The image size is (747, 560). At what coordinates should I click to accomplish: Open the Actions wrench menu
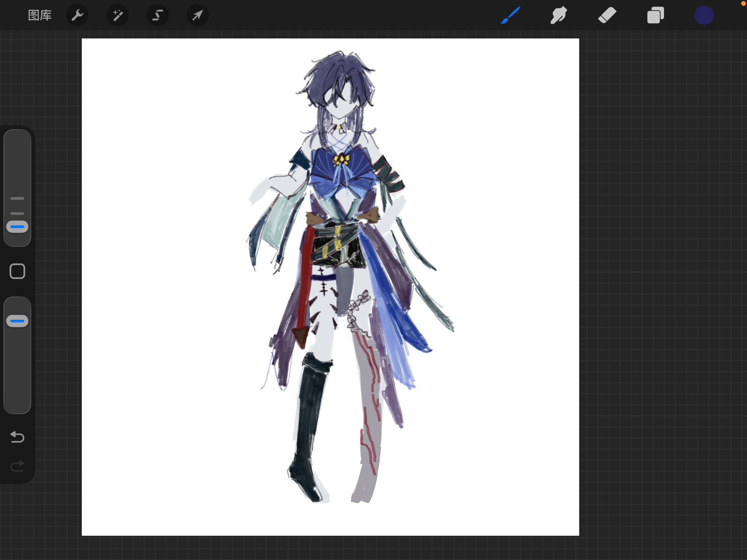[x=77, y=15]
